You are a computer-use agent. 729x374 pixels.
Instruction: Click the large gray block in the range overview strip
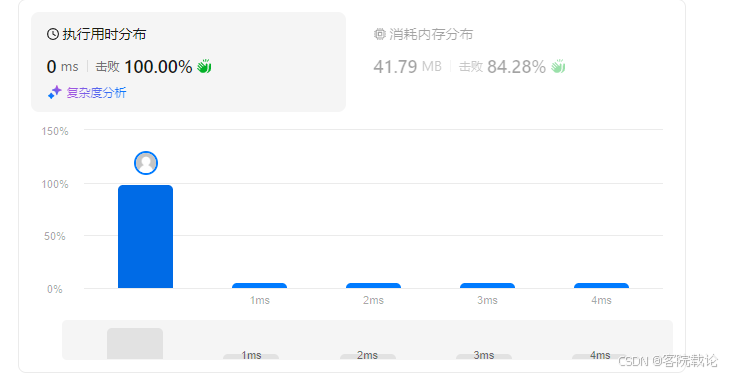(135, 344)
